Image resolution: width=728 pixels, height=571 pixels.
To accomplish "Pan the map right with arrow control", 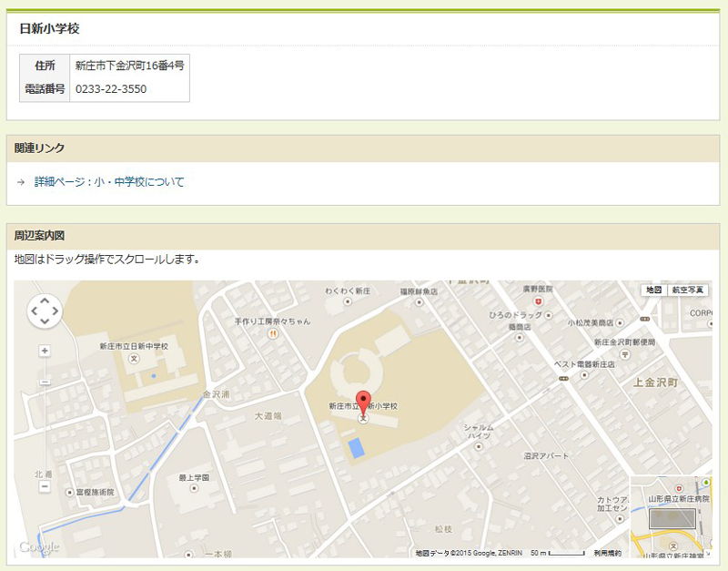I will [x=55, y=311].
